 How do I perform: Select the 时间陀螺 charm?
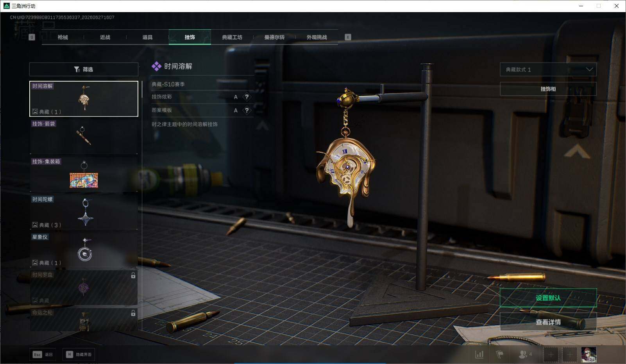coord(84,212)
